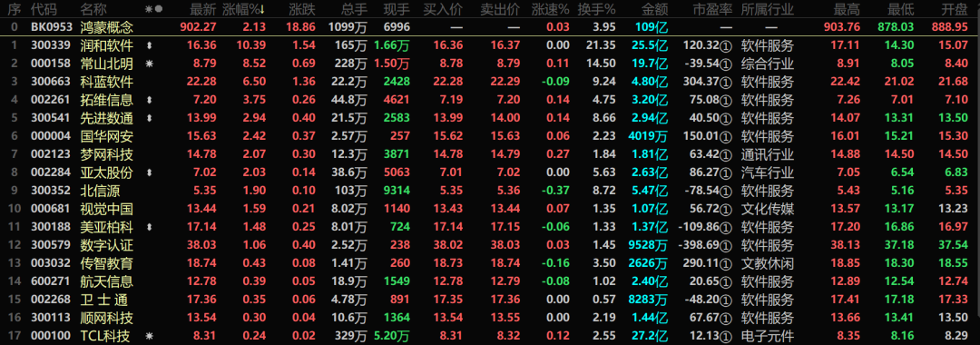This screenshot has height=345, width=980.
Task: Click the marker icon beside 美亚柏科
Action: (149, 227)
